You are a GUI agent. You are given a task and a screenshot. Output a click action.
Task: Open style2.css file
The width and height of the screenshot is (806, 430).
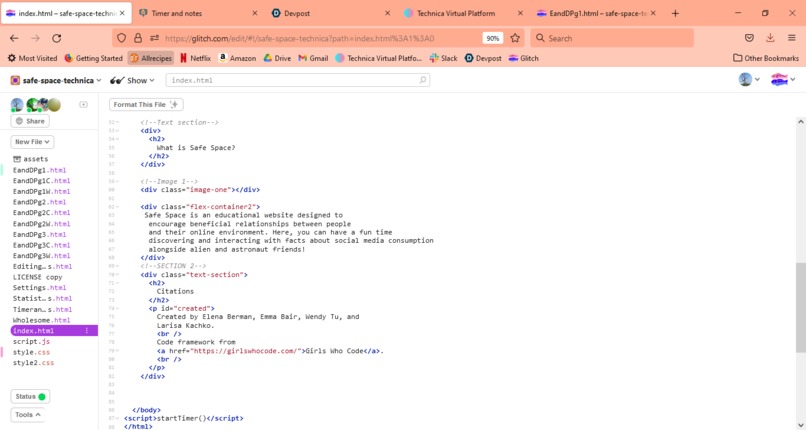[x=33, y=363]
